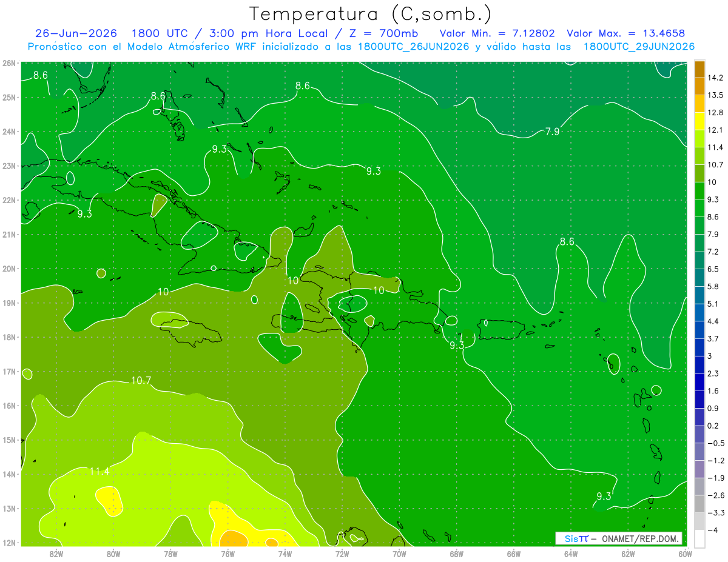Click the "13.5" colorbar value

click(715, 95)
